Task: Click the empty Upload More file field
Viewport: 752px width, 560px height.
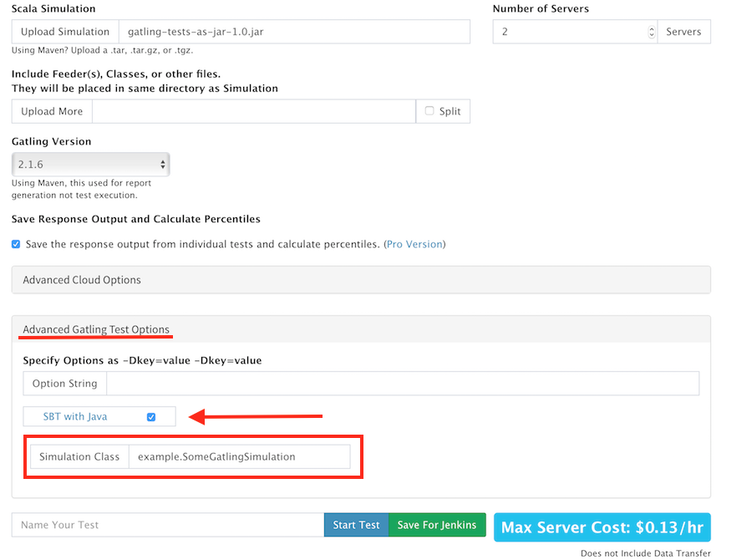Action: pyautogui.click(x=254, y=111)
